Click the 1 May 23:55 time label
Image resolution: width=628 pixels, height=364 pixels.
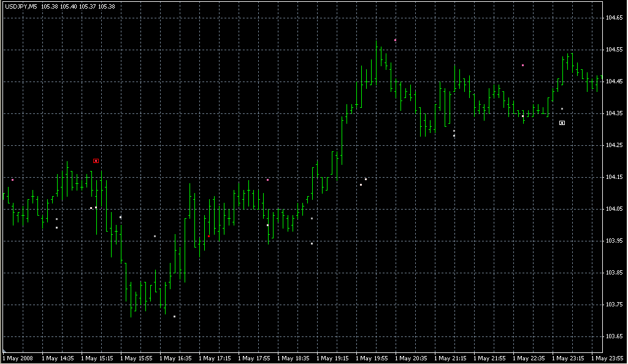[x=607, y=358]
